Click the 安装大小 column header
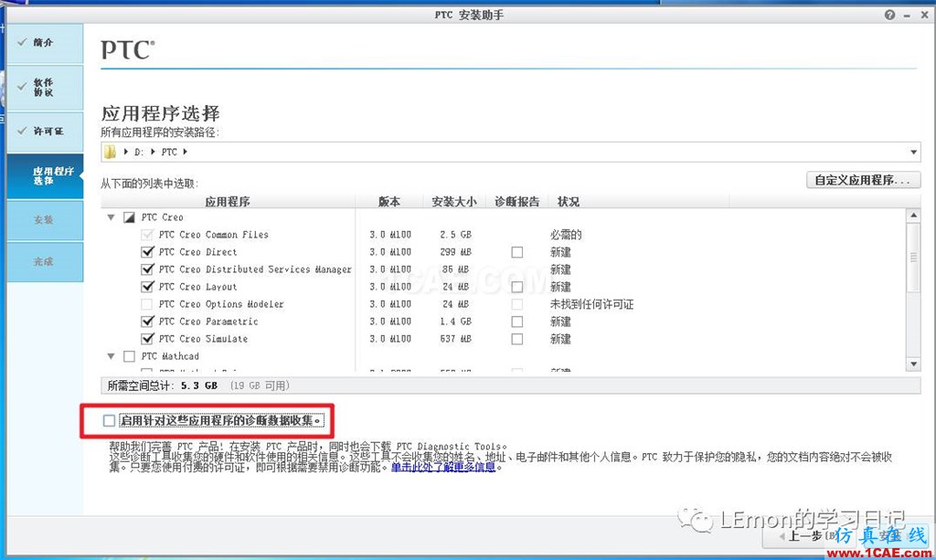The image size is (936, 560). click(454, 202)
